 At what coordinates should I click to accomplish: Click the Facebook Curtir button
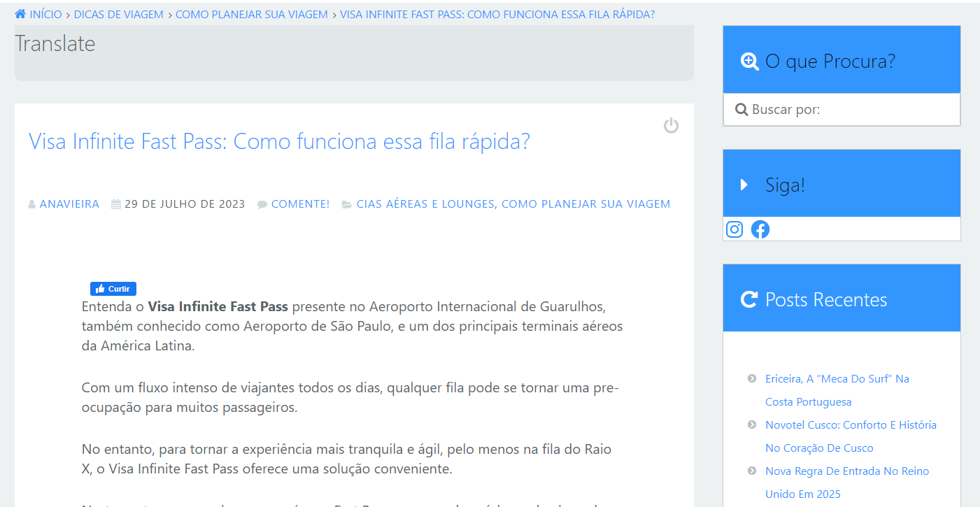point(113,289)
